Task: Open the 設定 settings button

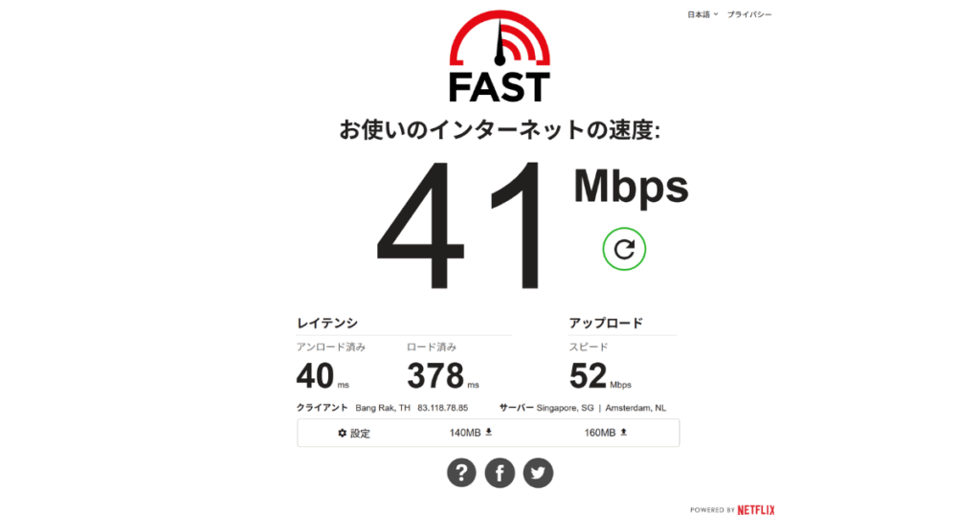Action: click(x=354, y=433)
